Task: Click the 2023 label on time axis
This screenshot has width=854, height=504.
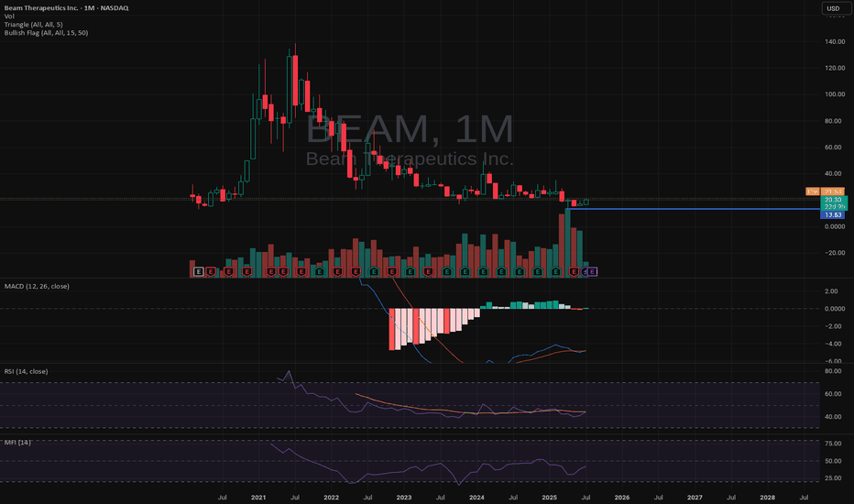Action: coord(403,498)
